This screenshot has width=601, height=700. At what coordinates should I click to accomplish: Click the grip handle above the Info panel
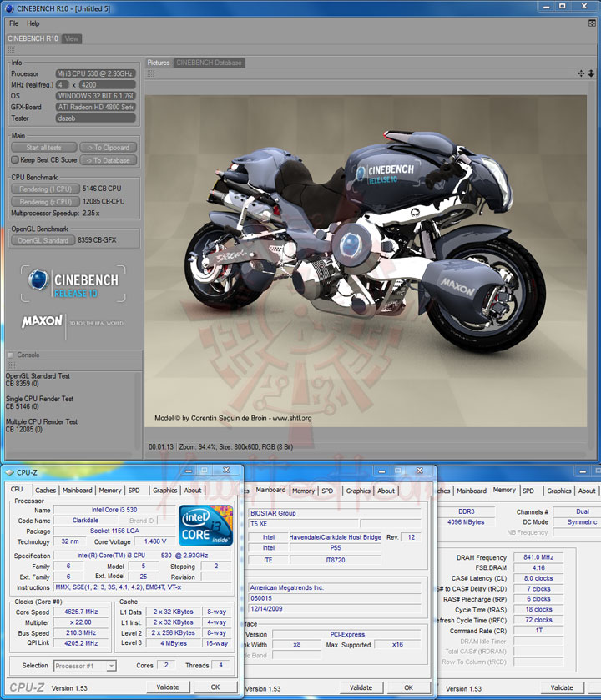(12, 49)
